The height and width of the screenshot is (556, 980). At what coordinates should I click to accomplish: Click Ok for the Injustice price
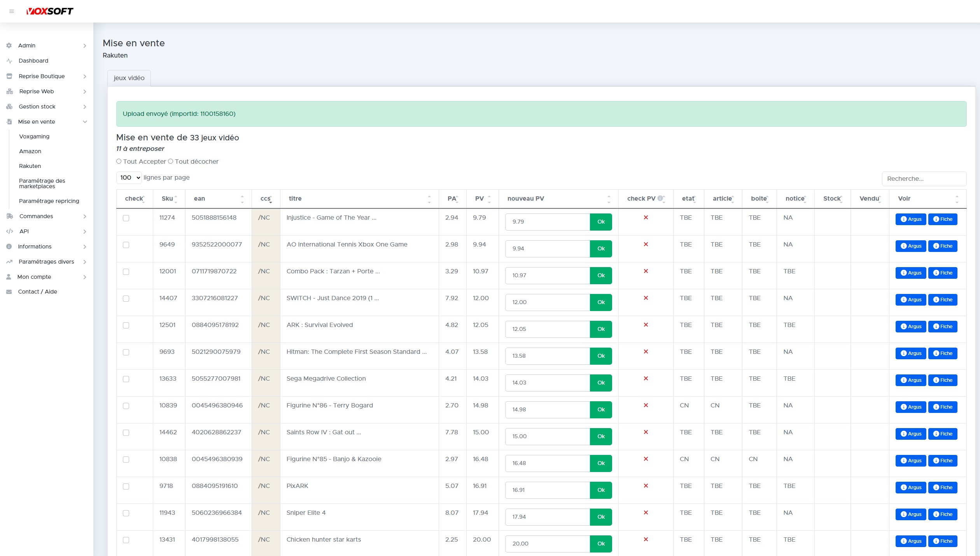coord(601,222)
